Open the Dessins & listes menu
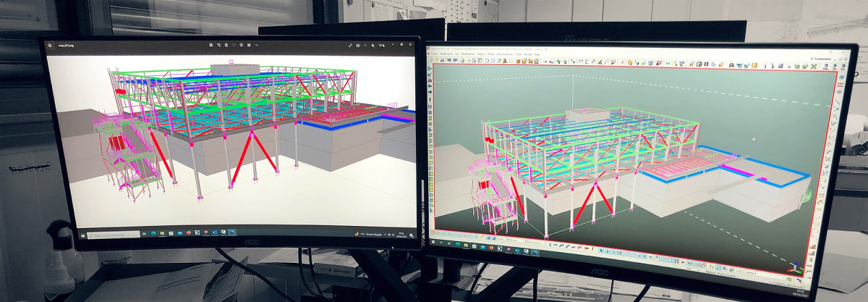Viewport: 868px width, 302px height. point(505,54)
